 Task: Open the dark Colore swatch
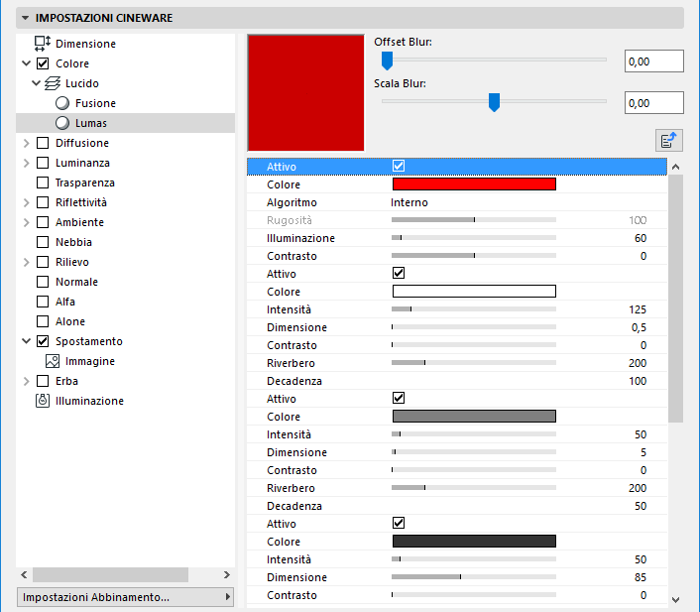point(474,542)
